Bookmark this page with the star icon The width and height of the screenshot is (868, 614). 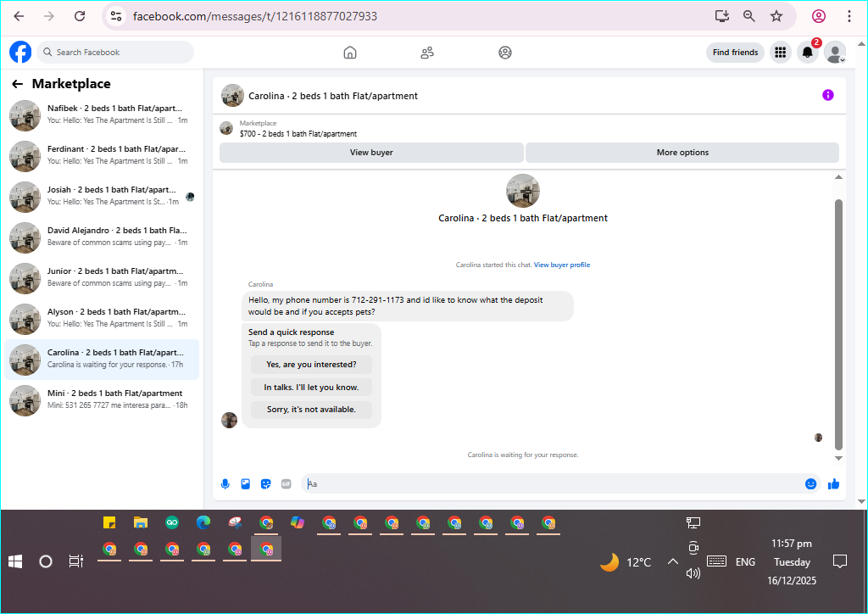point(776,16)
